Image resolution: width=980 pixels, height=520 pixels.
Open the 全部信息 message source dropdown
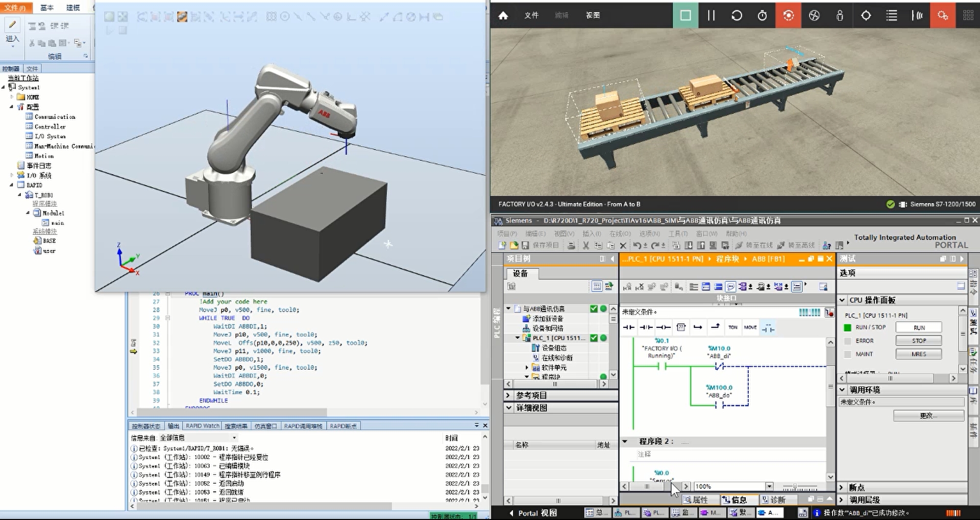point(198,438)
